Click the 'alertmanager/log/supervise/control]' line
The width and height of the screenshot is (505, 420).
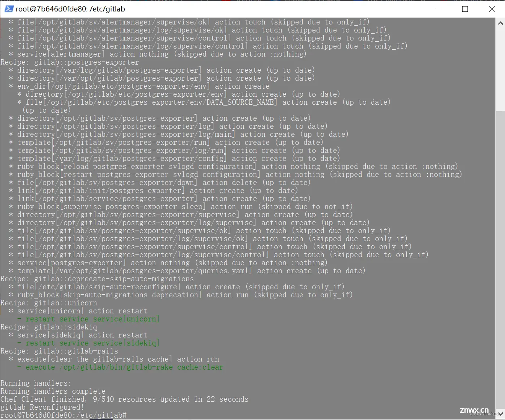pyautogui.click(x=208, y=46)
